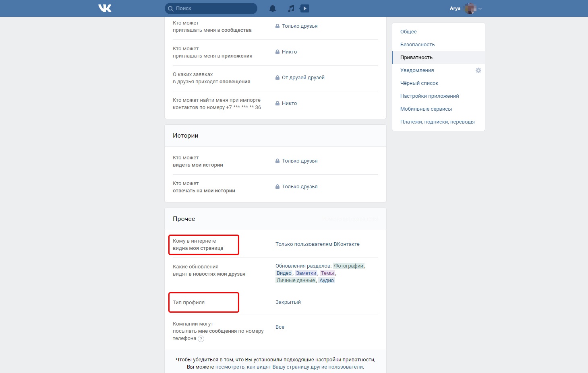This screenshot has height=373, width=588.
Task: Click the VK logo icon
Action: [105, 8]
